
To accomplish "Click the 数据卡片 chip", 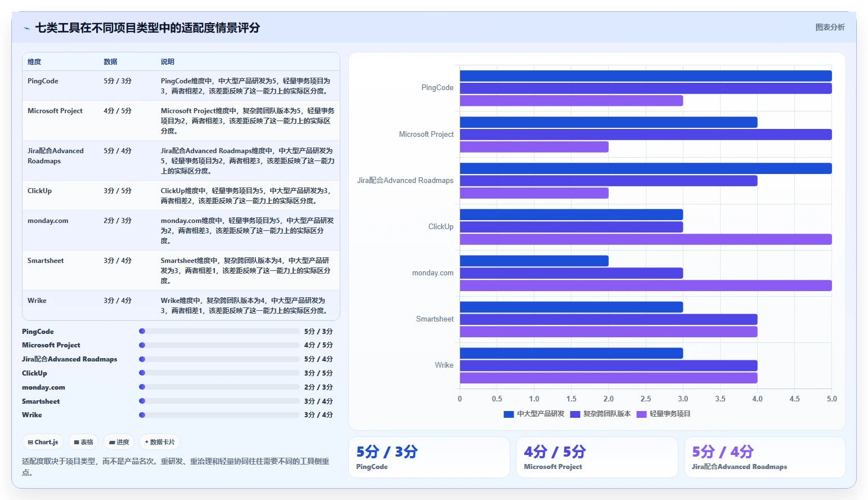I will 160,442.
